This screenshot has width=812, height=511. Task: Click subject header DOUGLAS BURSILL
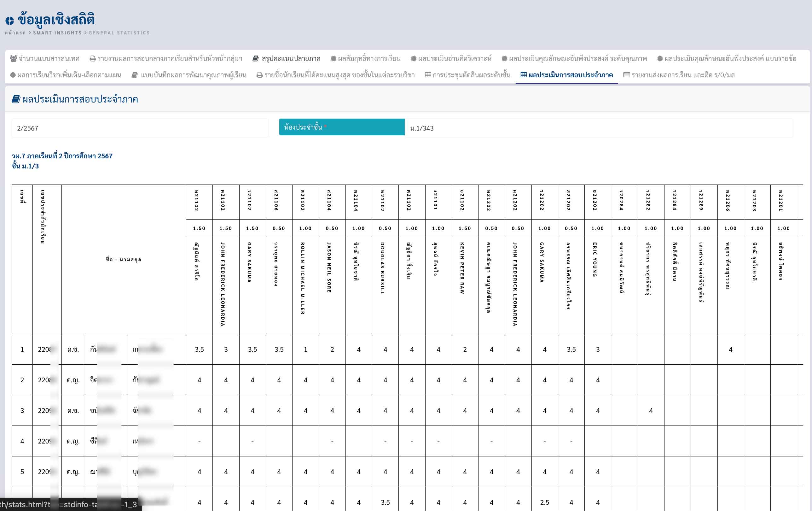[382, 268]
